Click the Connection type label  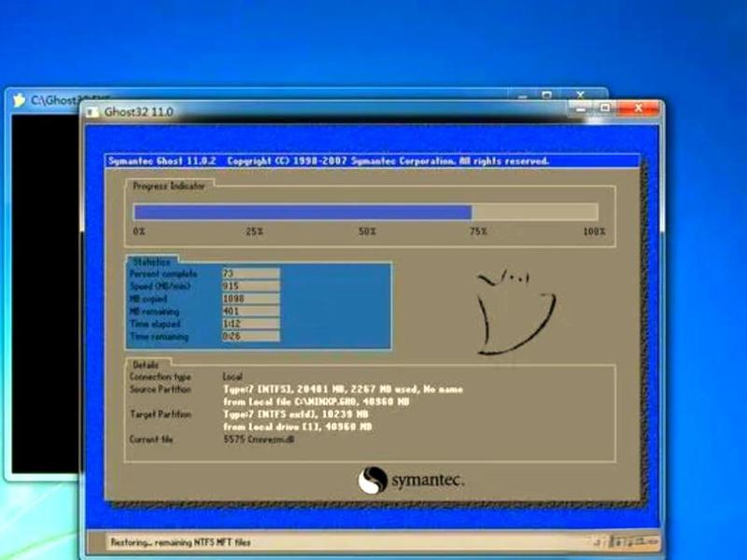point(160,377)
